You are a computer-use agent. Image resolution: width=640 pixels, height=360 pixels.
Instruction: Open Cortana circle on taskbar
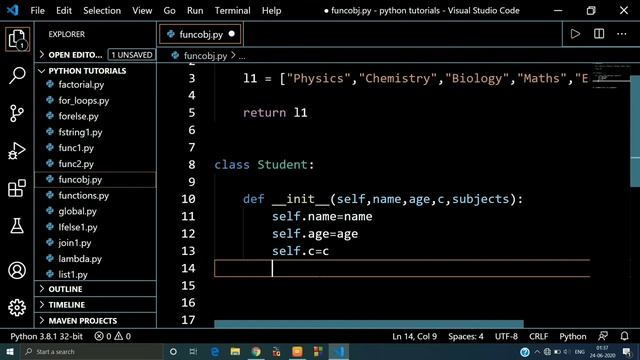point(173,351)
